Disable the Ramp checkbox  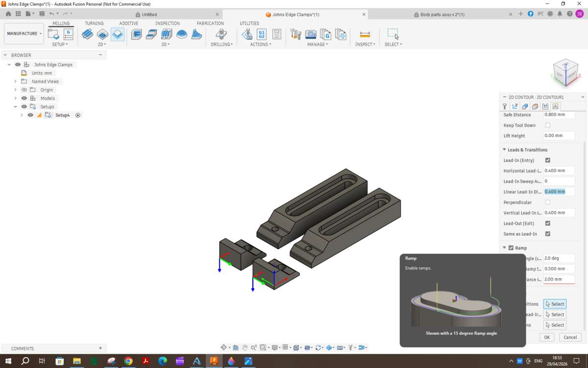click(511, 248)
